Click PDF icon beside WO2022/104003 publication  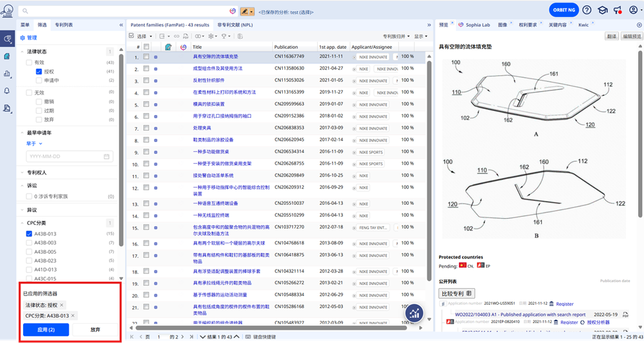pos(625,315)
